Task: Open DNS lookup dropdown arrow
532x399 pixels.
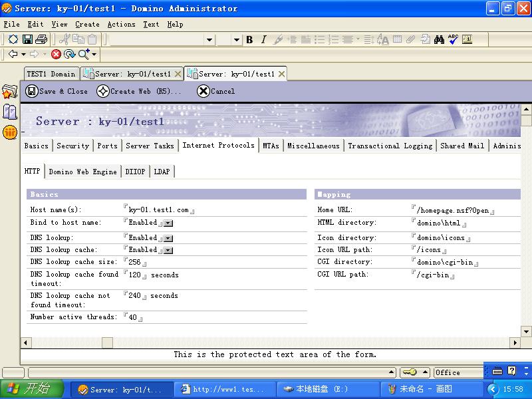Action: tap(168, 238)
